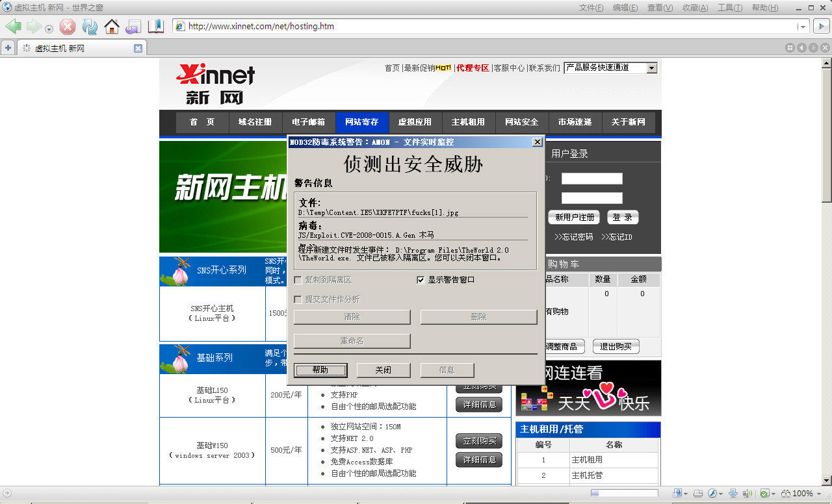Viewport: 832px width, 504px height.
Task: Click the 登 录 button
Action: 623,218
